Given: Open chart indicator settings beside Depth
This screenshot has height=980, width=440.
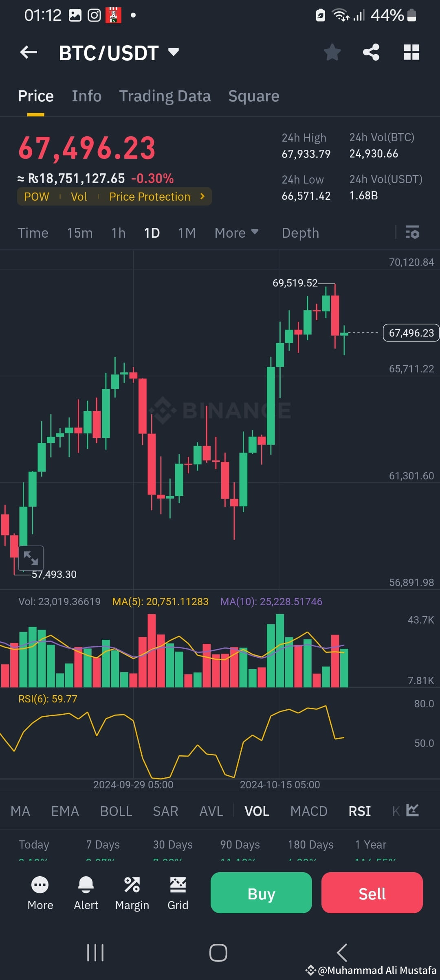Looking at the screenshot, I should click(413, 233).
